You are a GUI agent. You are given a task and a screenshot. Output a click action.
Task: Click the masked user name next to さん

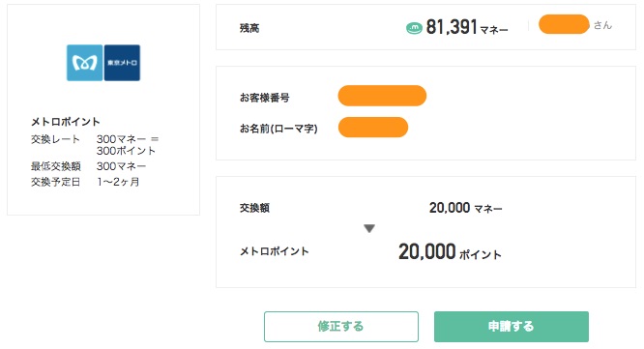564,24
